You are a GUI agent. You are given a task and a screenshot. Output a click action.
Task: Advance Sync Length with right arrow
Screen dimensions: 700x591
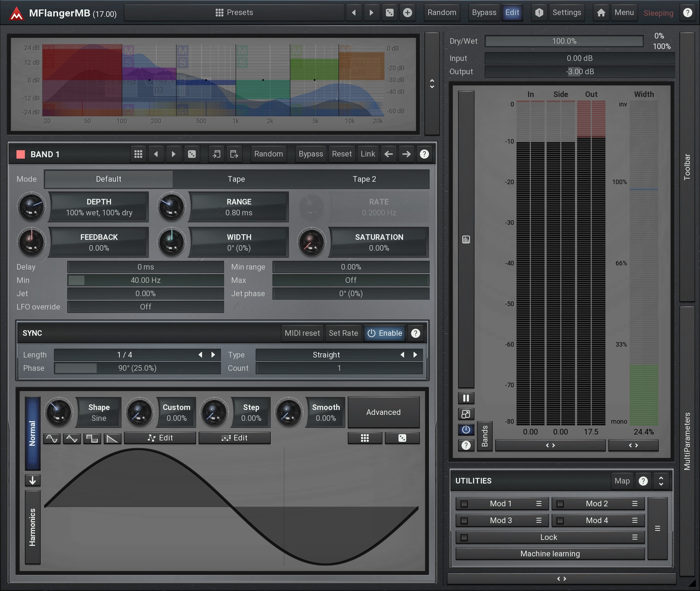pyautogui.click(x=213, y=355)
